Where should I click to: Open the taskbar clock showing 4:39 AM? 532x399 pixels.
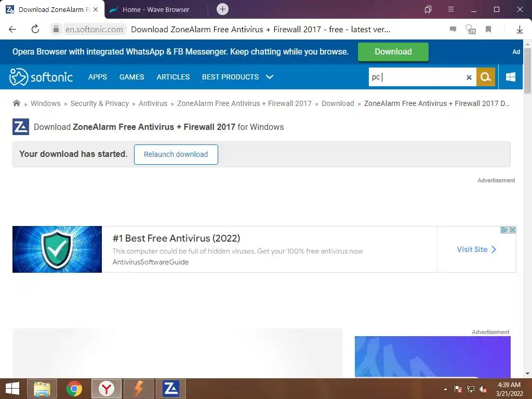pos(509,389)
